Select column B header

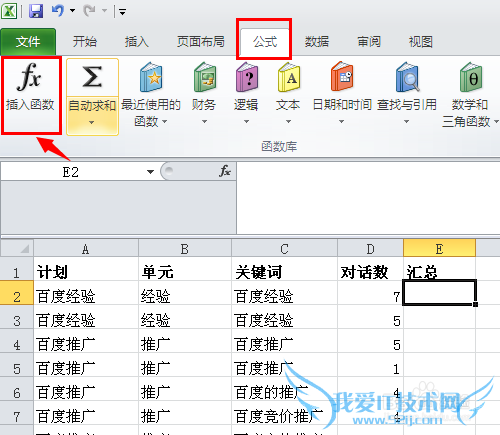click(185, 249)
